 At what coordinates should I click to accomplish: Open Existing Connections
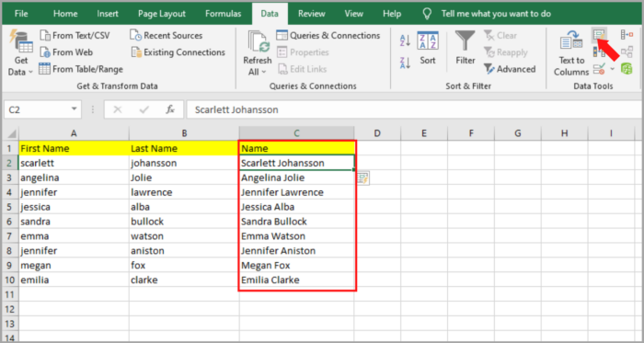[x=178, y=52]
